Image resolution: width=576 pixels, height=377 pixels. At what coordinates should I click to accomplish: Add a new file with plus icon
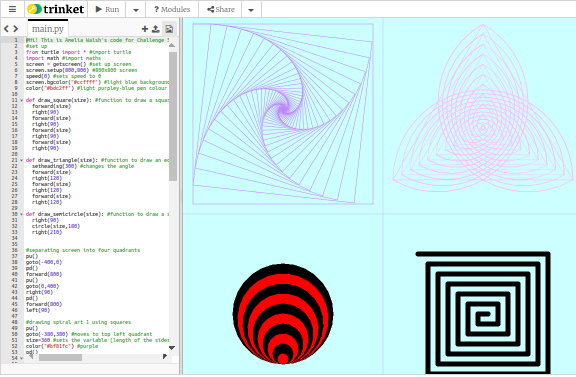coord(145,29)
